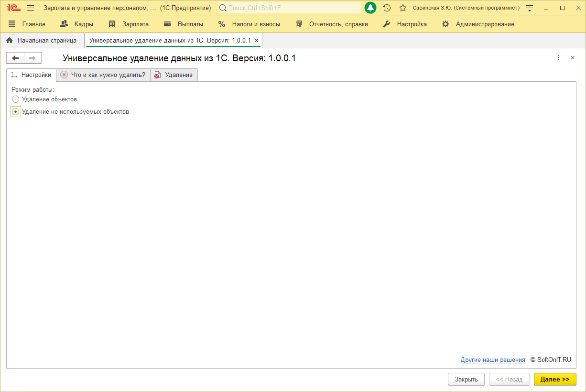Open favorites star icon
Viewport: 586px width, 392px height.
[x=403, y=8]
